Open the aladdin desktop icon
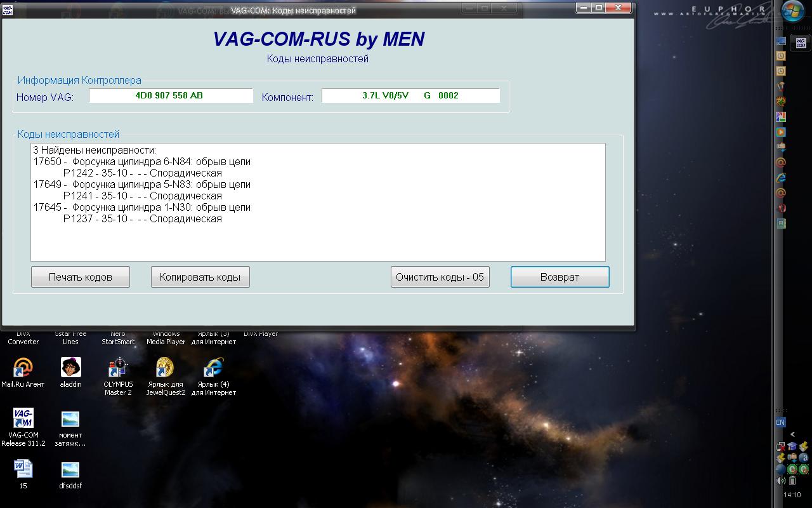The width and height of the screenshot is (812, 508). pos(70,368)
